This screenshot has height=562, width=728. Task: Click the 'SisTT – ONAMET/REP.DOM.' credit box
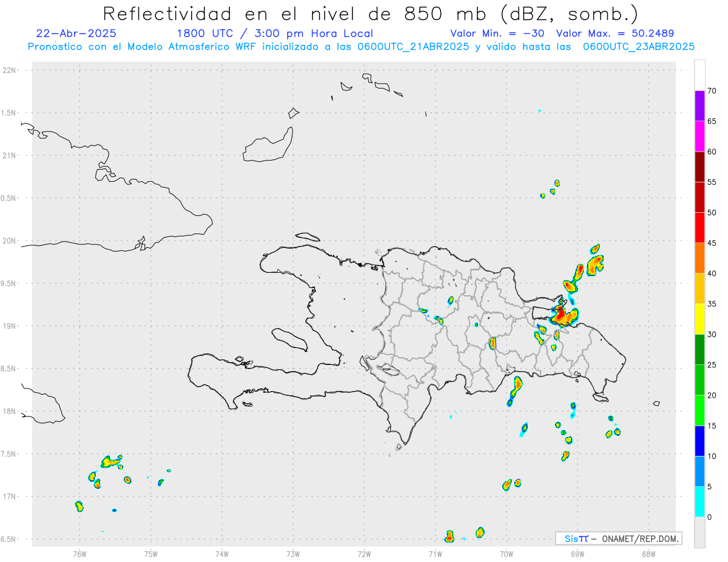[619, 538]
